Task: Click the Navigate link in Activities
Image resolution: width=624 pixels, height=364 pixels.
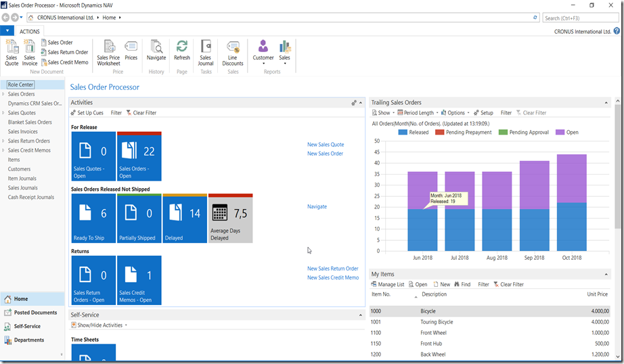Action: pos(317,206)
